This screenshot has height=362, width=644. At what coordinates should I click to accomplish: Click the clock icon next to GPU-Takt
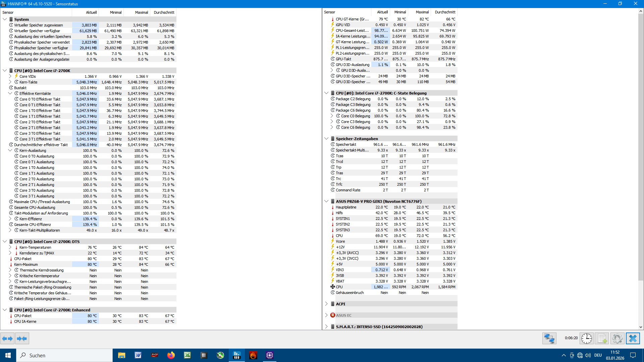332,59
